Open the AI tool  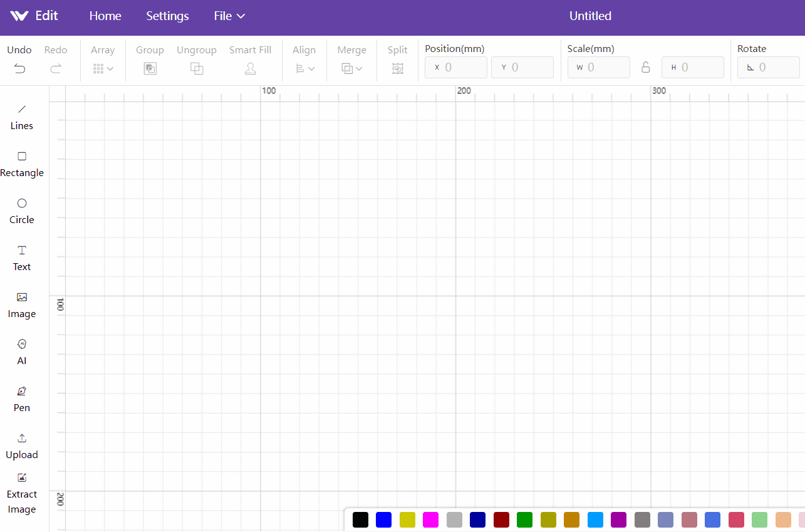point(22,352)
